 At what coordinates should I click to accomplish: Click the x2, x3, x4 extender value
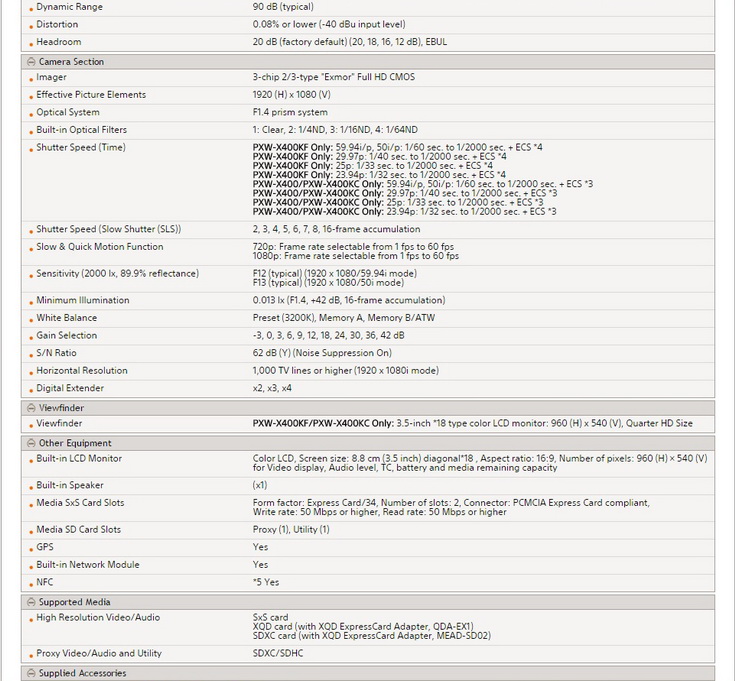click(x=272, y=388)
